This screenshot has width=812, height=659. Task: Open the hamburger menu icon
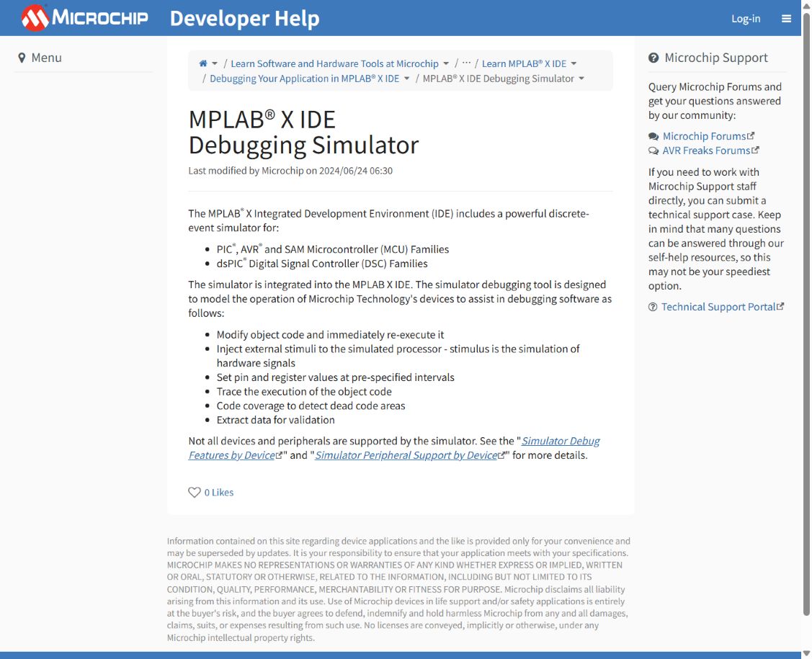pyautogui.click(x=786, y=19)
